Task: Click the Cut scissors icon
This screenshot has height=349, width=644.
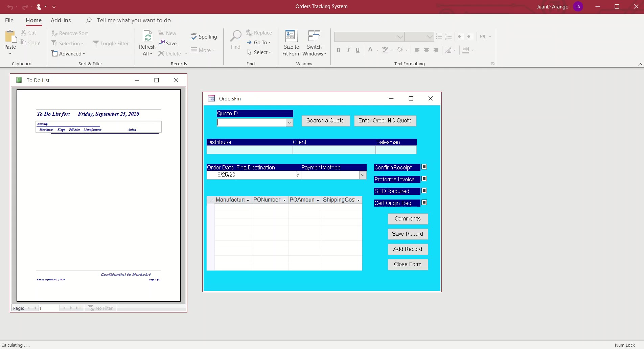Action: point(23,33)
